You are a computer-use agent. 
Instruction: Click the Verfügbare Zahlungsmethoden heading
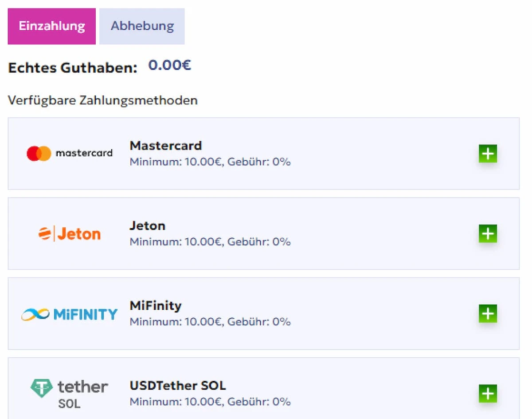pos(103,100)
